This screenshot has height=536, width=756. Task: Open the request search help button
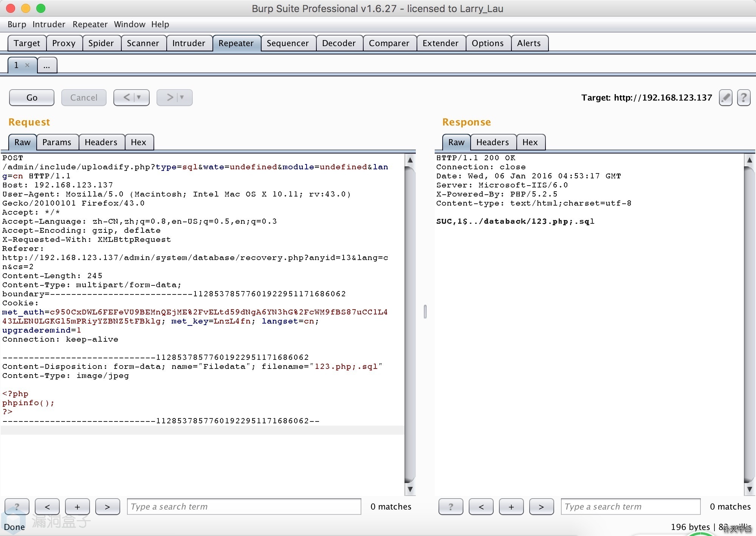(17, 507)
